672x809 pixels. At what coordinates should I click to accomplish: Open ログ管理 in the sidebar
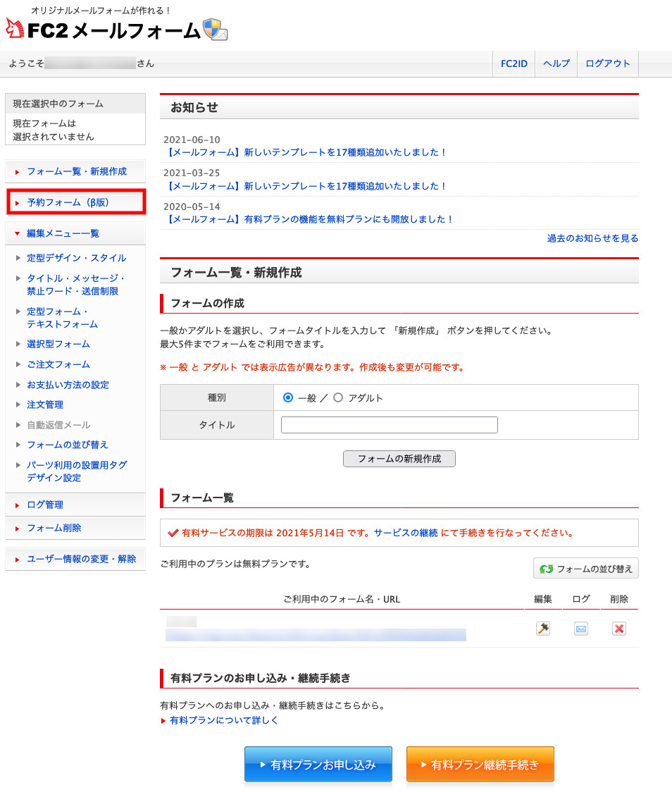pyautogui.click(x=75, y=505)
